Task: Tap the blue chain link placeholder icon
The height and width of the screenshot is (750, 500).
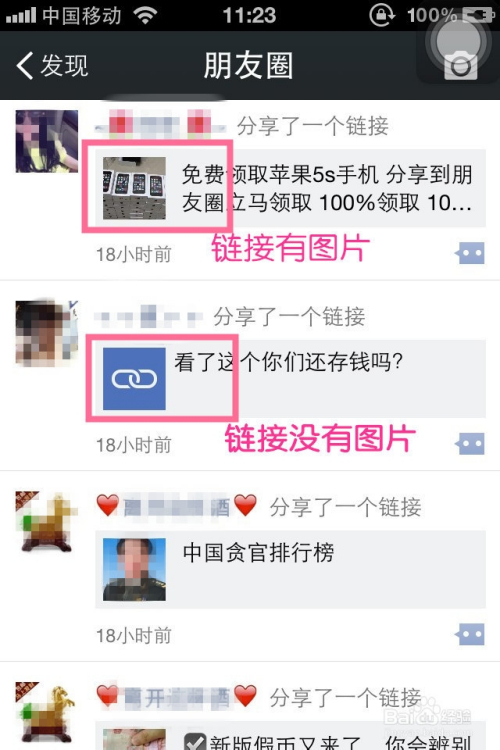Action: pyautogui.click(x=134, y=379)
